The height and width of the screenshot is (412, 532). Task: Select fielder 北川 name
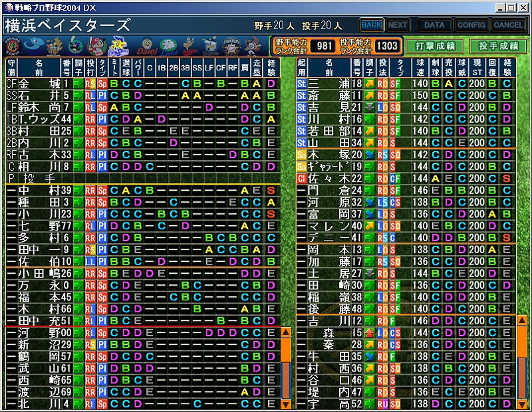(39, 404)
